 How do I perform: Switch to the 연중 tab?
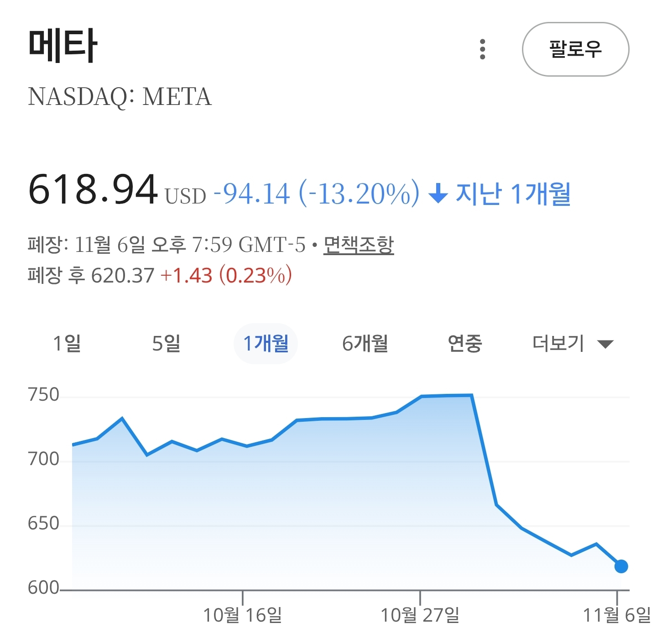click(x=464, y=343)
